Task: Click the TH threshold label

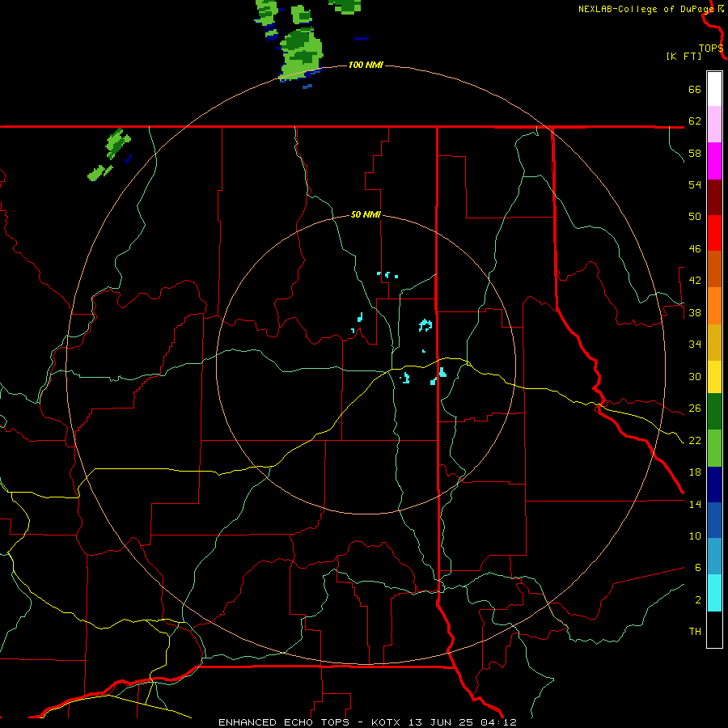Action: point(695,632)
